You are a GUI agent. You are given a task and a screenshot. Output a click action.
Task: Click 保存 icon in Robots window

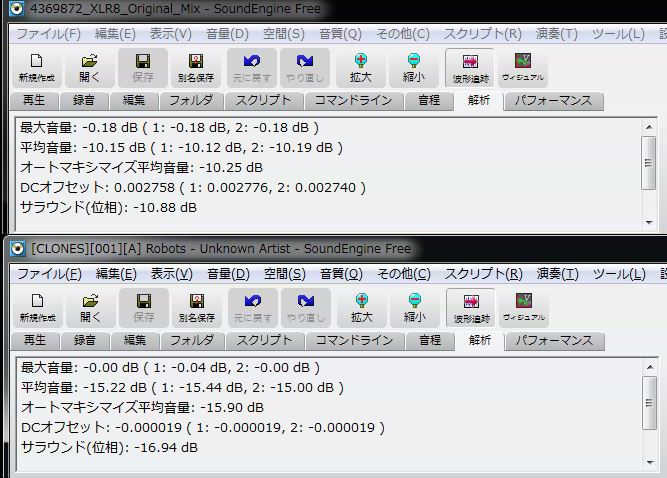coord(144,308)
